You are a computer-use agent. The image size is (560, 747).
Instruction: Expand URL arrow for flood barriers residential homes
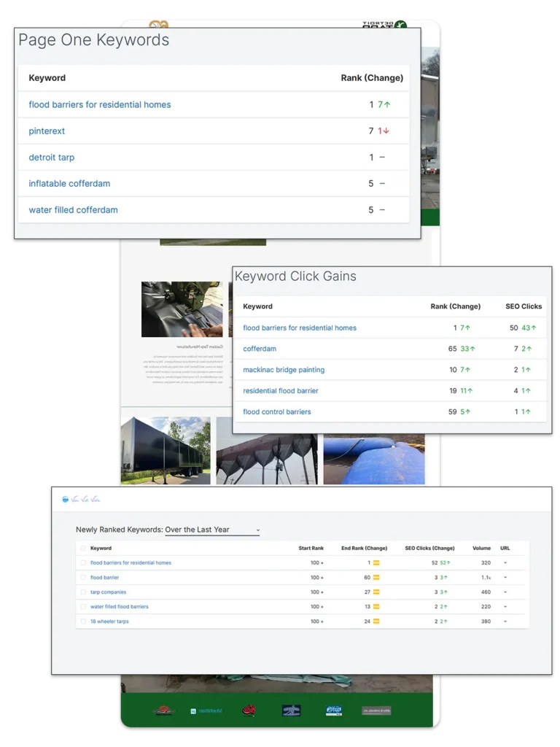505,563
